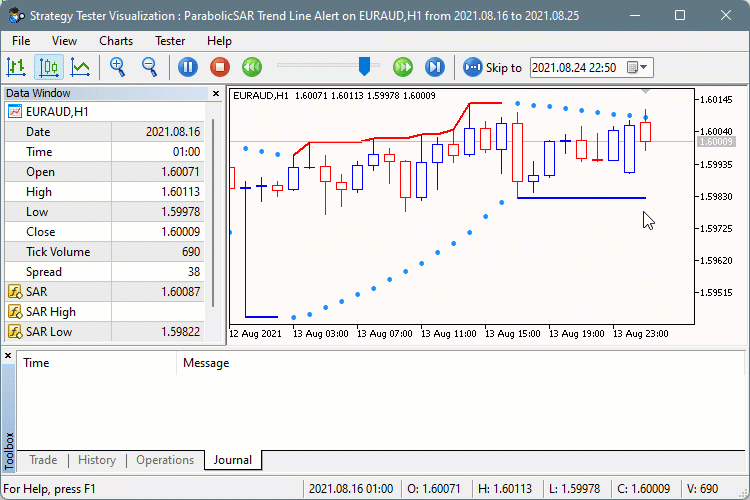This screenshot has height=500, width=750.
Task: Click the status bar O: 1.60071 entry
Action: click(x=434, y=489)
